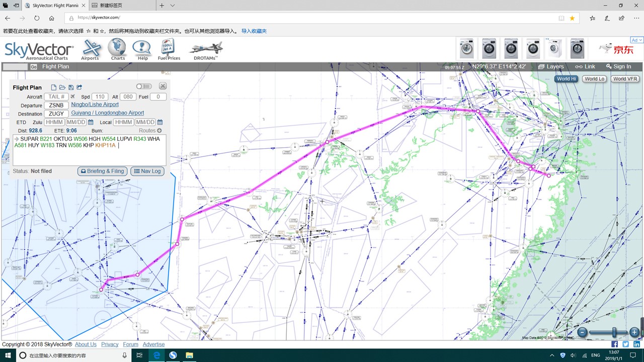
Task: Click the LinkedIn share icon
Action: pyautogui.click(x=637, y=344)
